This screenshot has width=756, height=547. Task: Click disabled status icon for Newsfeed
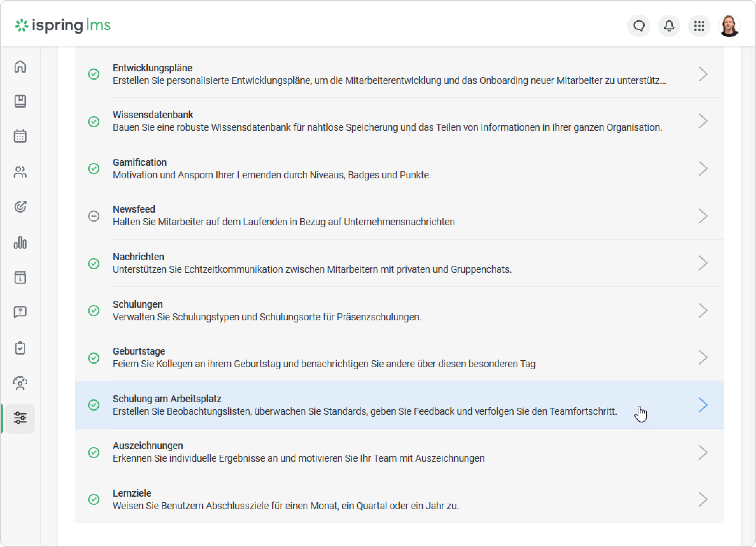click(x=94, y=216)
